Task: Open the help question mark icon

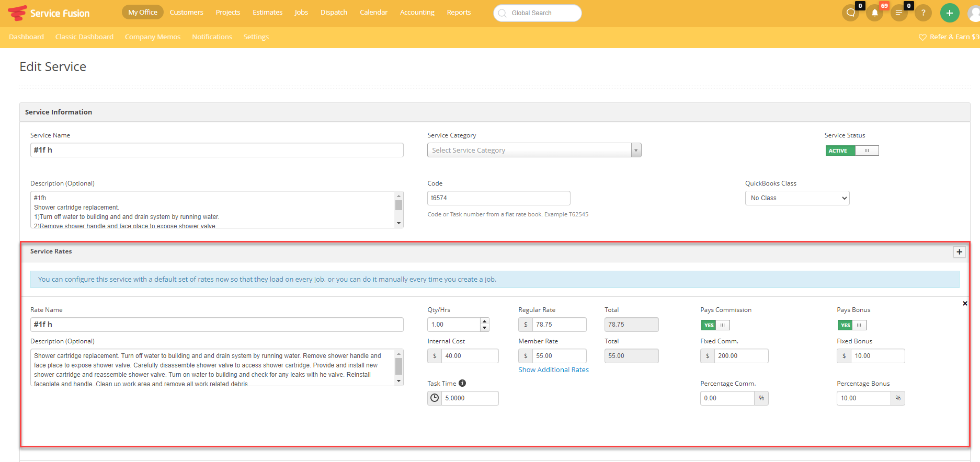Action: coord(924,13)
